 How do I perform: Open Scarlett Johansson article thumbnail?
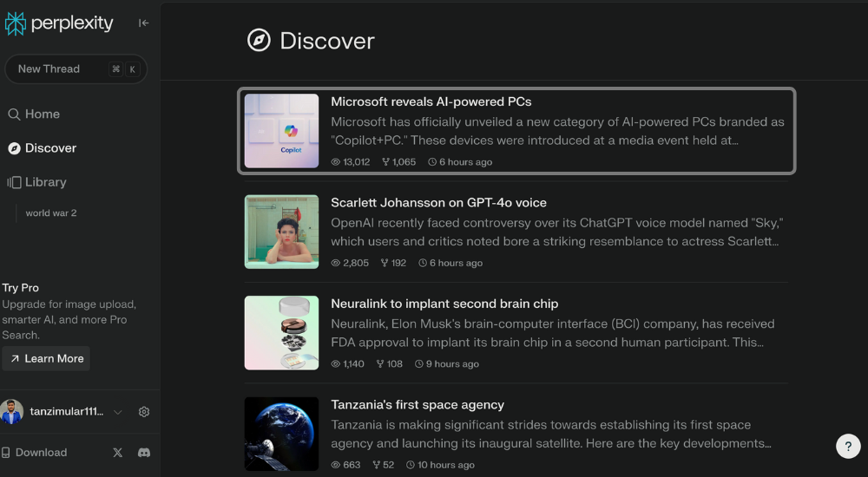point(282,232)
